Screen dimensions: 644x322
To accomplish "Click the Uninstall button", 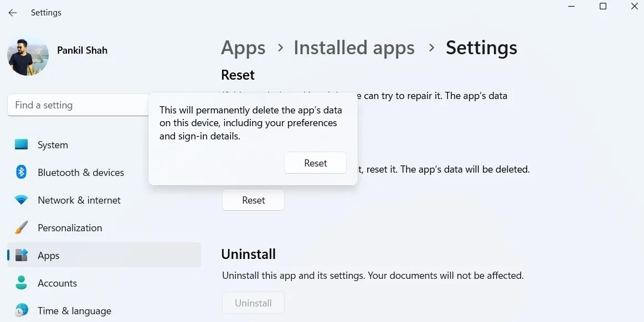I will (253, 303).
